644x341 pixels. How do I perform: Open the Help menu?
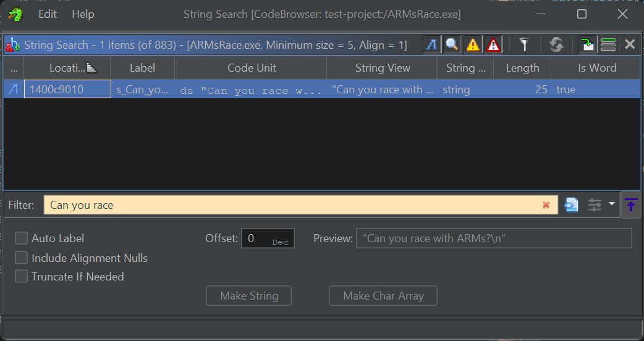pos(83,14)
